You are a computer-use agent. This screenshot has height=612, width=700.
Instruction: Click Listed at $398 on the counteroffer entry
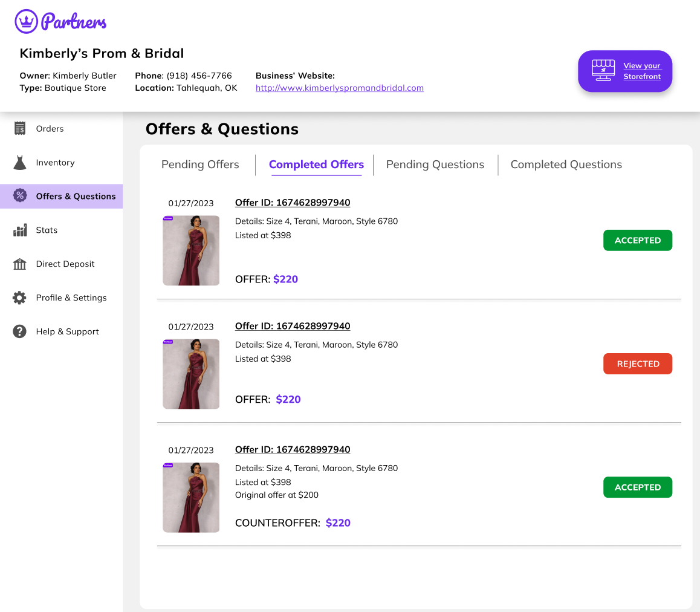[x=263, y=482]
